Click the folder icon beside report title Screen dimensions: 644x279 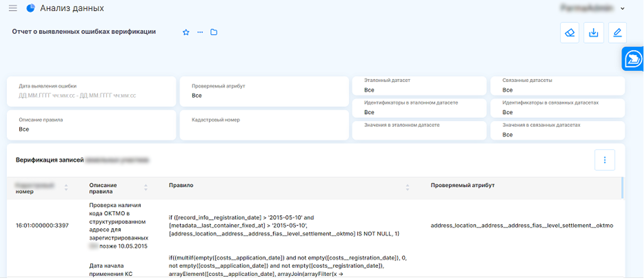(214, 32)
